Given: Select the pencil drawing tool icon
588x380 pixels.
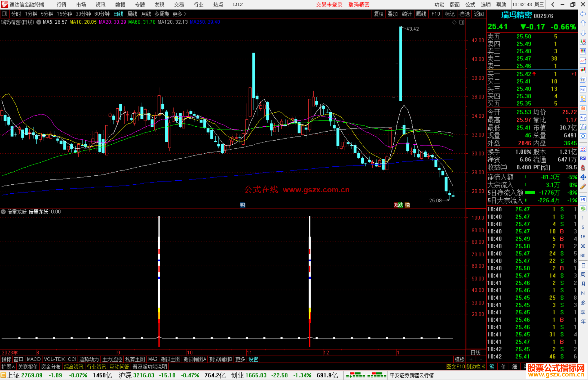Looking at the screenshot, I should point(583,187).
